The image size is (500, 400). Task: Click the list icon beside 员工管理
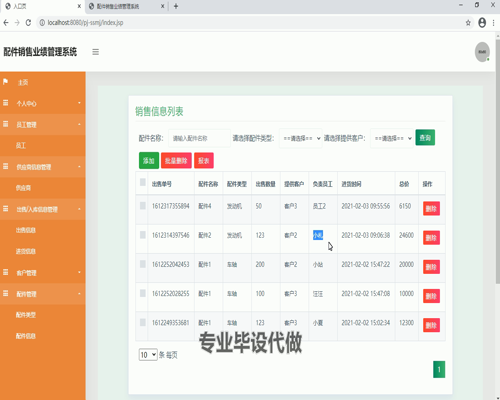coord(5,124)
